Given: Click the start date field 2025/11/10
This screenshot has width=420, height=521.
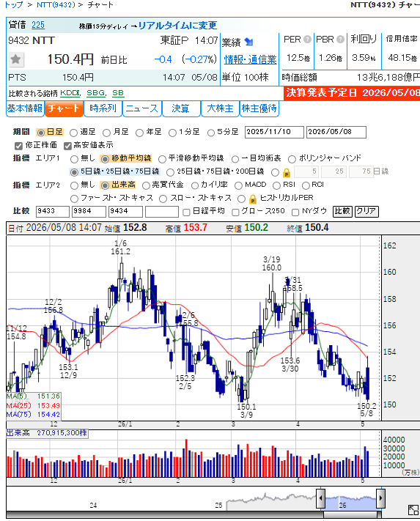Looking at the screenshot, I should click(x=274, y=132).
